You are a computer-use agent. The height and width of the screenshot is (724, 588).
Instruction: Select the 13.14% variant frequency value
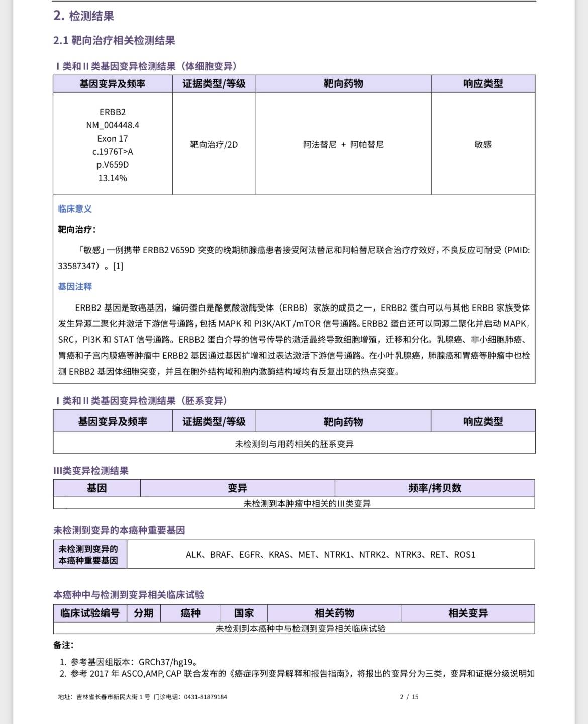(113, 178)
